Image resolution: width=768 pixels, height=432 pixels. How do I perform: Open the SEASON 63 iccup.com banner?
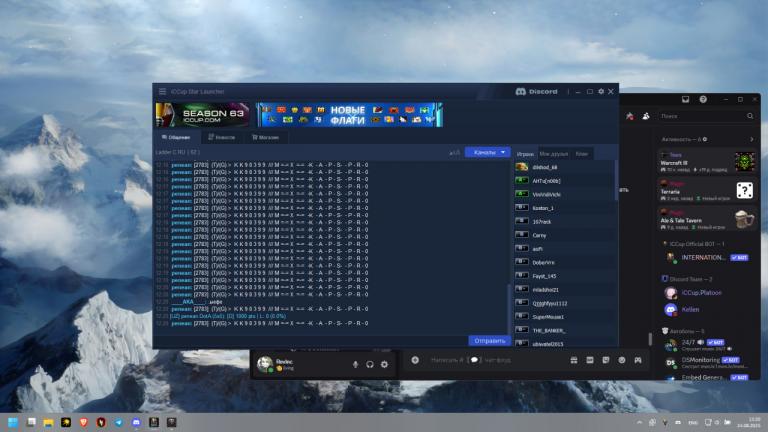(202, 115)
